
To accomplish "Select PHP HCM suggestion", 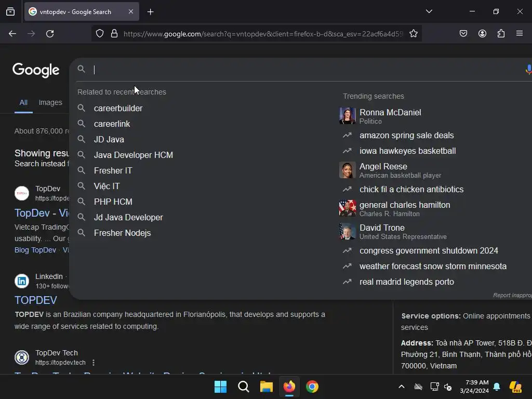I will pos(113,202).
